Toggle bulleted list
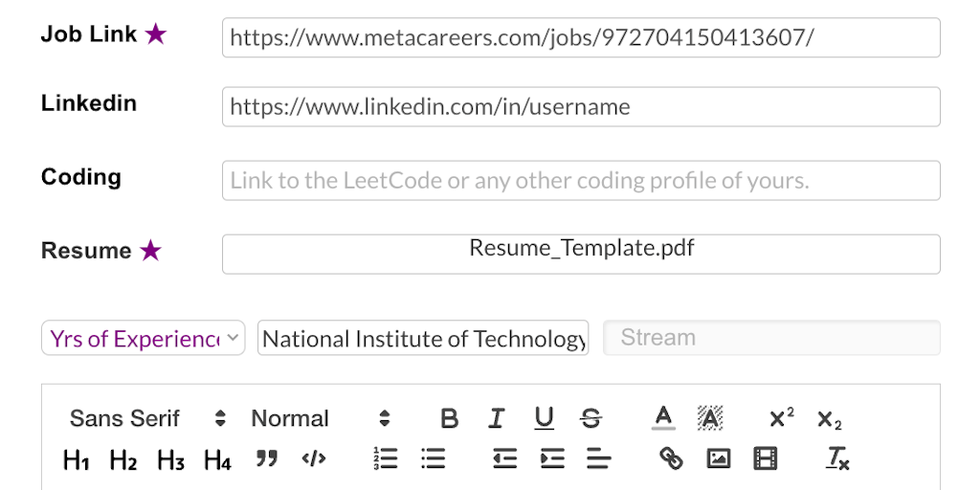Screen dimensions: 980x490 433,459
